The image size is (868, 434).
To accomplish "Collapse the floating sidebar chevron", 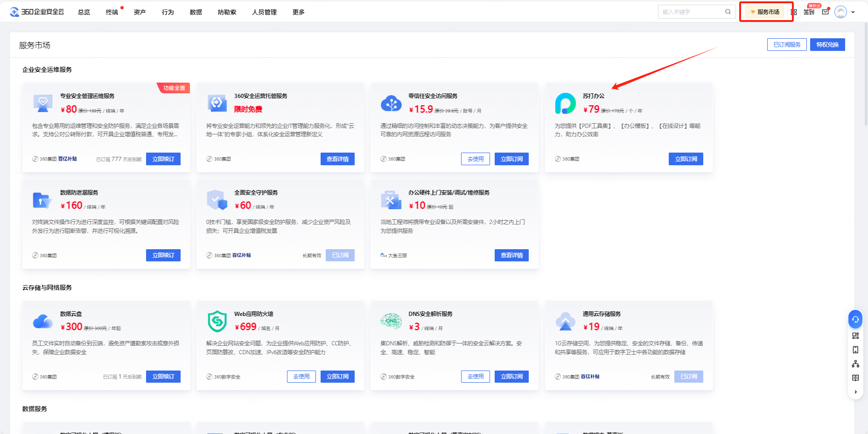I will 855,392.
